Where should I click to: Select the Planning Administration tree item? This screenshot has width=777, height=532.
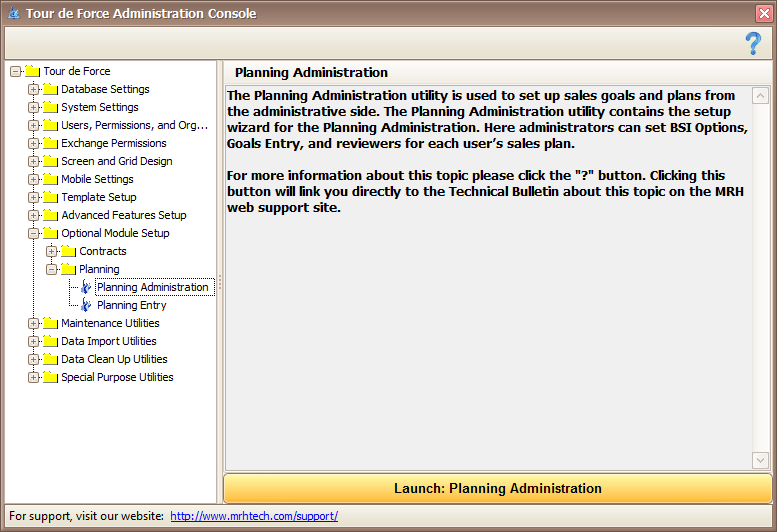[x=153, y=287]
